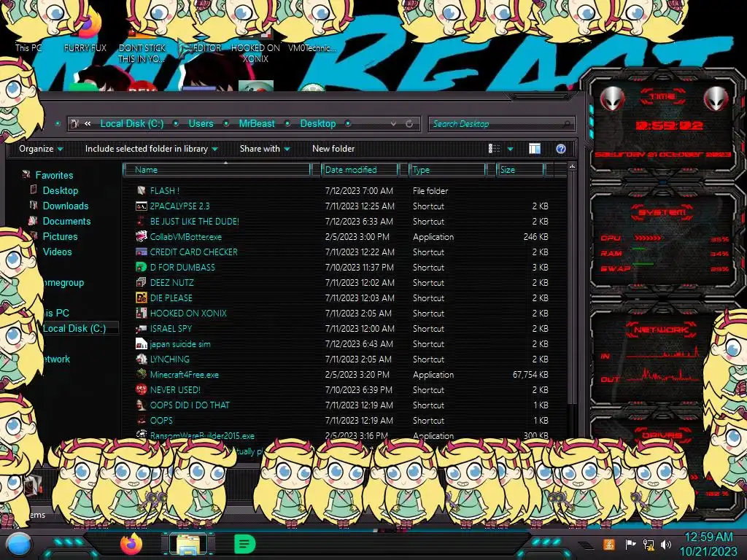Select Downloads in navigation pane
747x560 pixels.
click(65, 206)
